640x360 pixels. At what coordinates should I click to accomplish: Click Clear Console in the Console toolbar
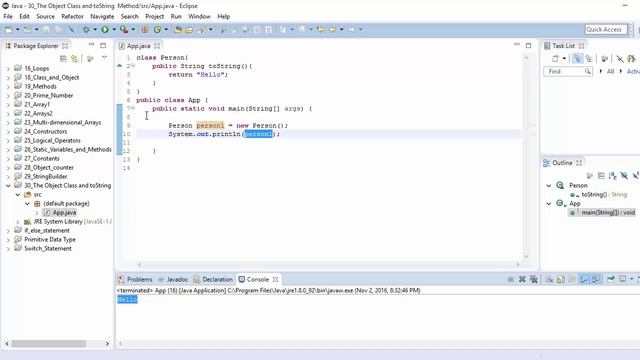click(549, 279)
